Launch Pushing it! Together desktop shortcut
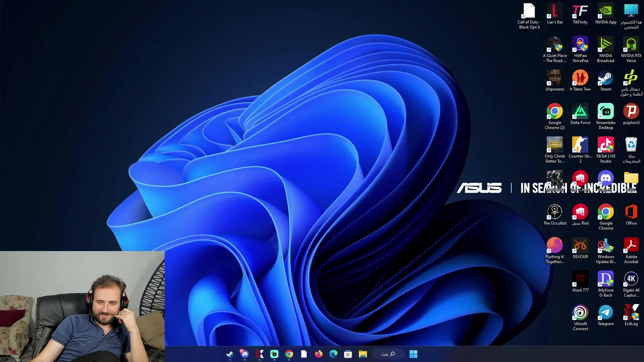The height and width of the screenshot is (362, 644). (x=554, y=251)
